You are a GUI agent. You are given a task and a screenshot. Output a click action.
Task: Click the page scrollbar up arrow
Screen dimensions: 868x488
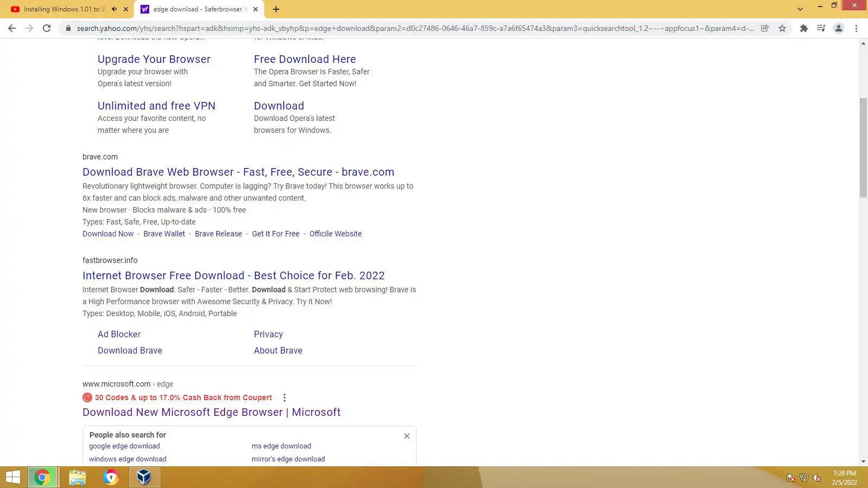click(863, 43)
